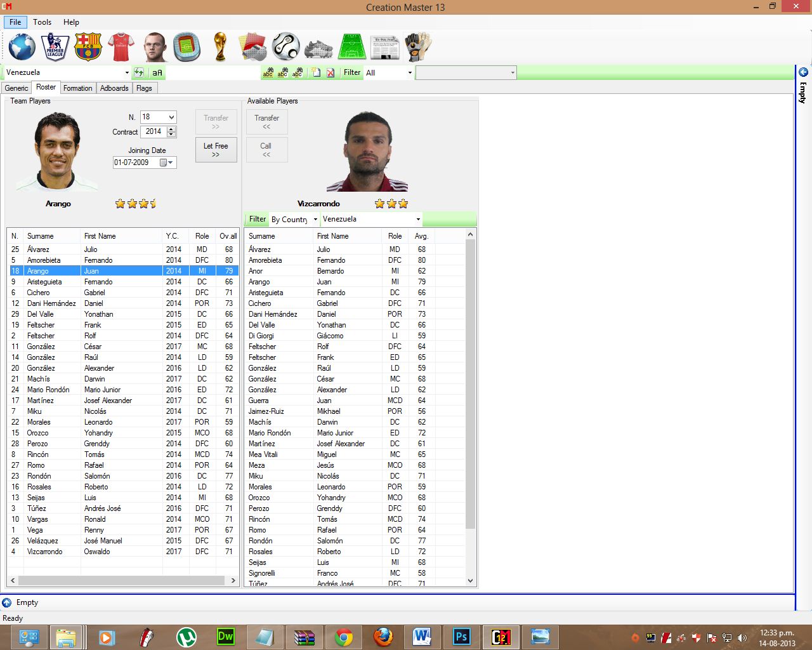Open the Tools menu
This screenshot has height=650, width=812.
(43, 22)
